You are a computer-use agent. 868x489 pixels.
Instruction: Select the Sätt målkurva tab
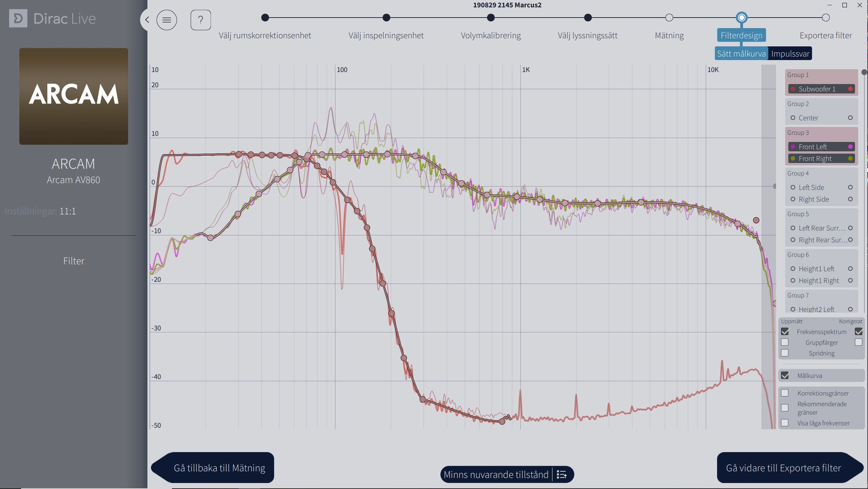(x=741, y=54)
